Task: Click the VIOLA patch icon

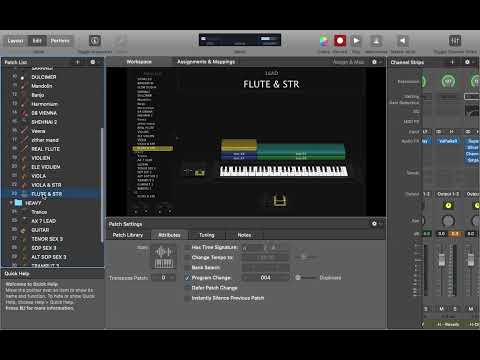Action: [24, 176]
